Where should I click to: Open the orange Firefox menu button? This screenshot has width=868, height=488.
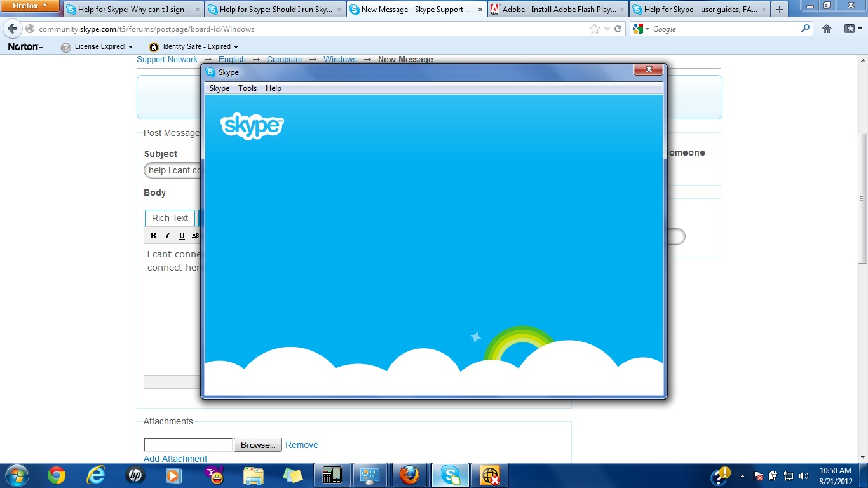[30, 6]
